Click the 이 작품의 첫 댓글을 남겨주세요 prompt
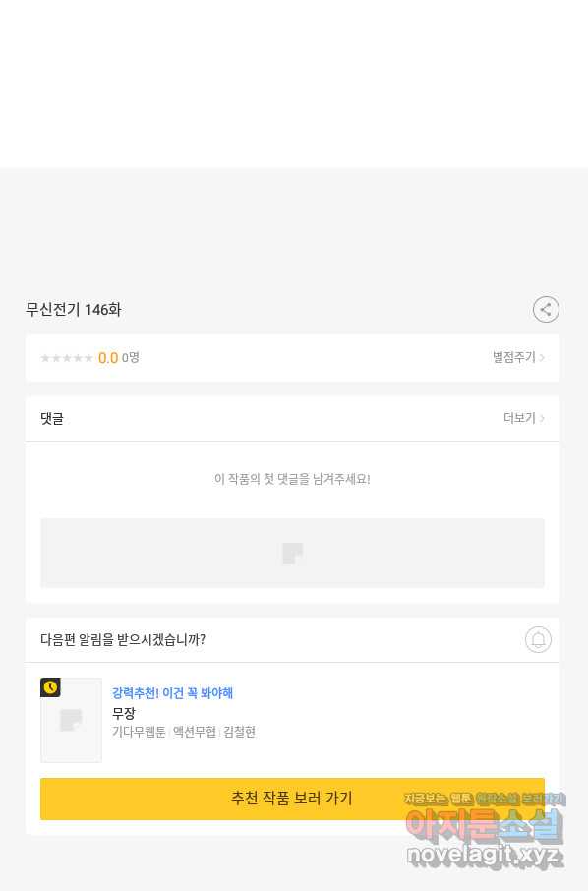Viewport: 588px width, 891px height. (x=292, y=479)
